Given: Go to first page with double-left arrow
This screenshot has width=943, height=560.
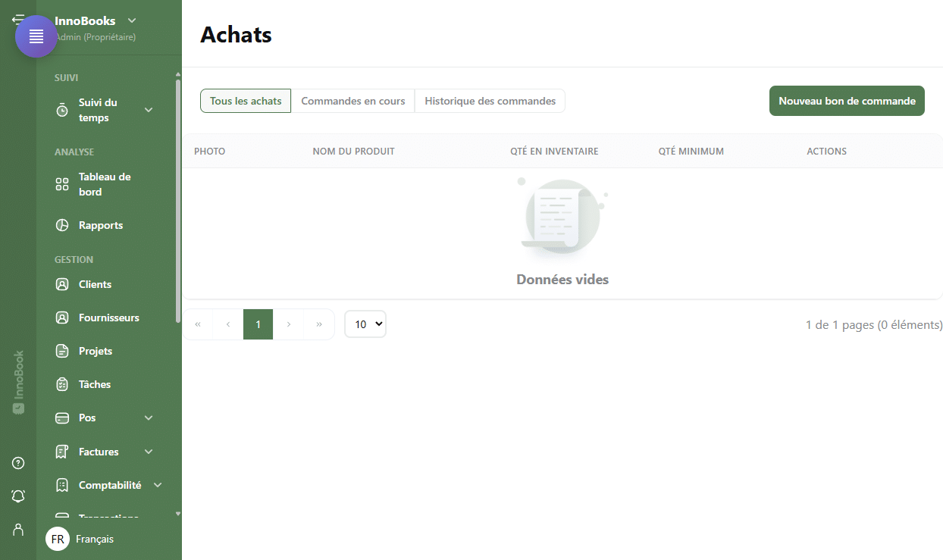Looking at the screenshot, I should click(x=198, y=324).
